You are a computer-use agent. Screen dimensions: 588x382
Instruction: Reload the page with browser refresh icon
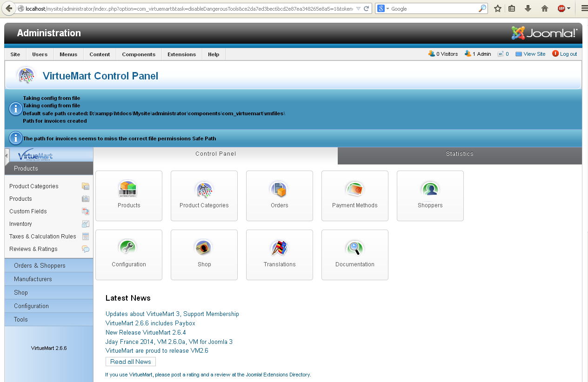367,8
